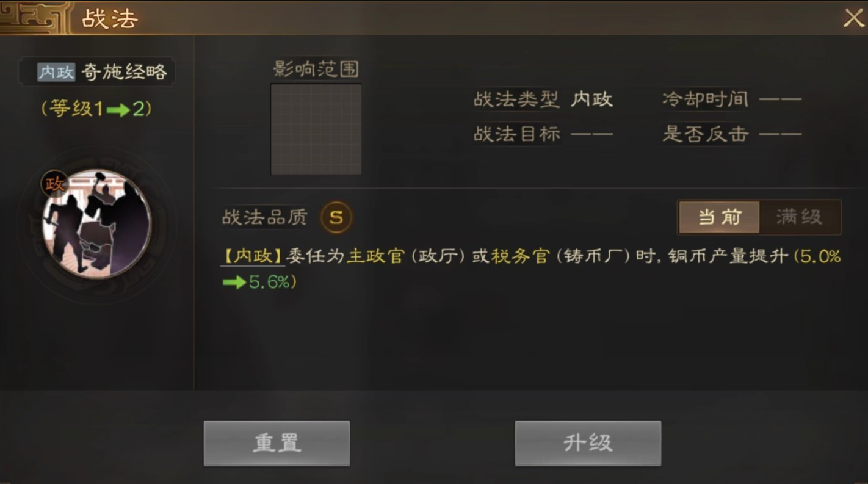Click the highlighted 主政官 term
The height and width of the screenshot is (484, 868).
click(376, 256)
